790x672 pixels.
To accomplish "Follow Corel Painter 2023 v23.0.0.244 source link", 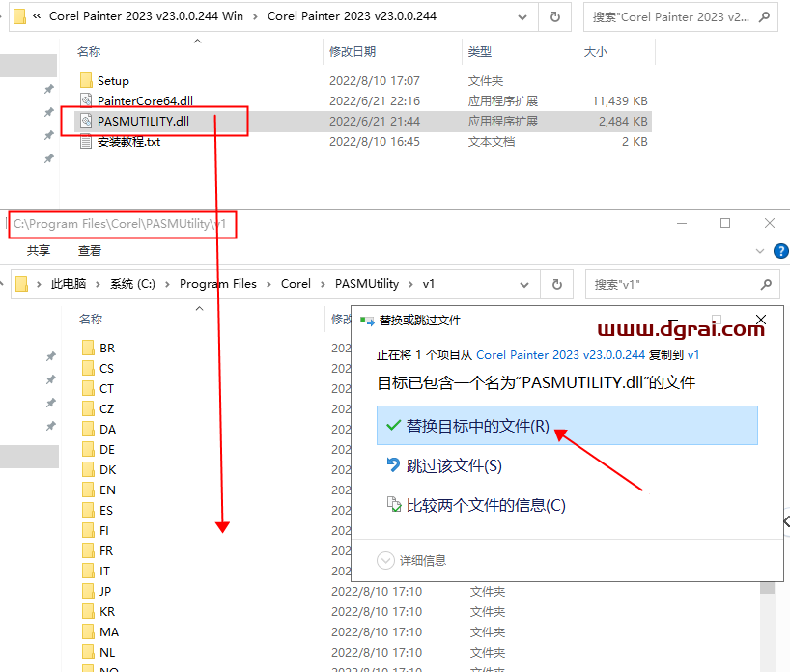I will (560, 355).
